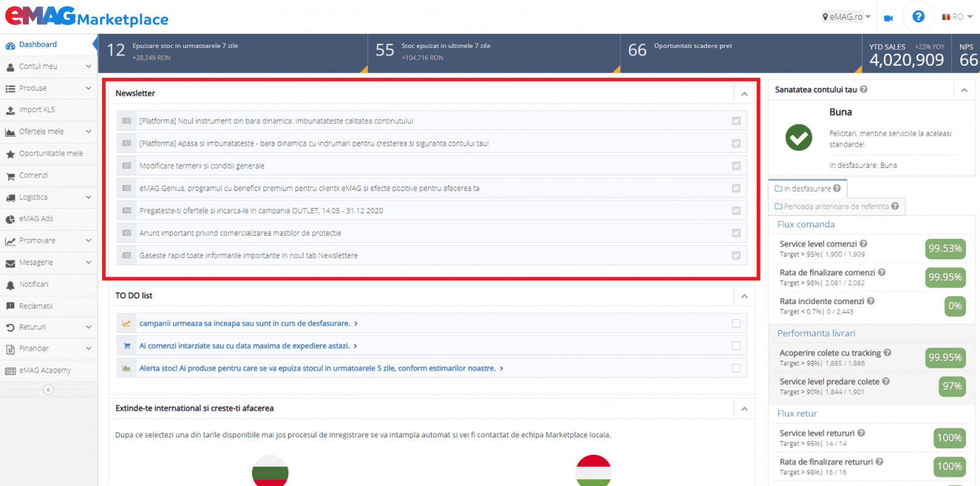Open eMAG Ads in the sidebar
Screen dimensions: 980x486
click(x=36, y=219)
